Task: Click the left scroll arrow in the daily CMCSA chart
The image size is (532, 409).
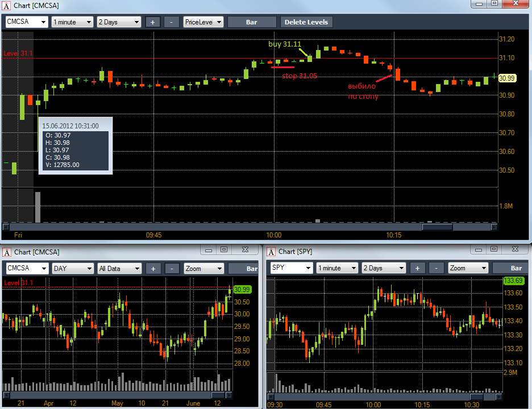Action: click(x=6, y=395)
